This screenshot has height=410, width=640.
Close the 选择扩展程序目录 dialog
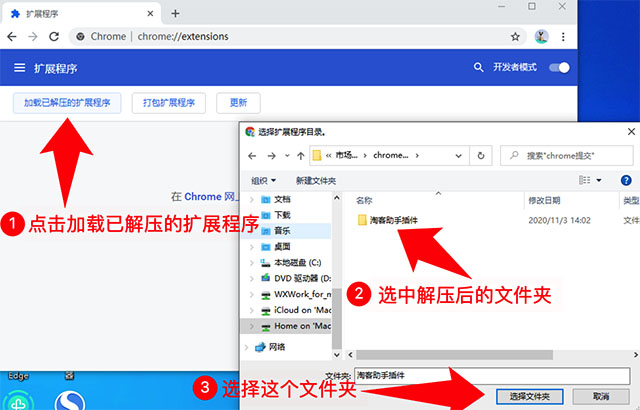tap(631, 132)
